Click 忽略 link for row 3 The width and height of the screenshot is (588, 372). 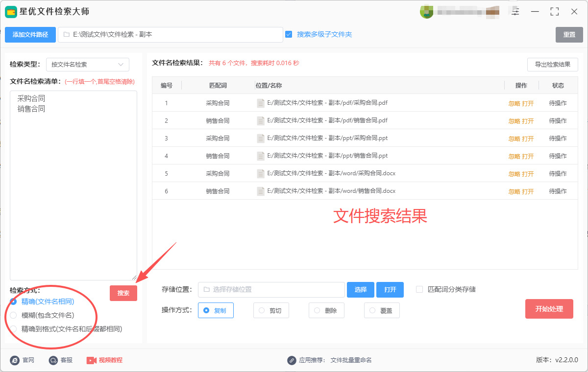pos(514,139)
